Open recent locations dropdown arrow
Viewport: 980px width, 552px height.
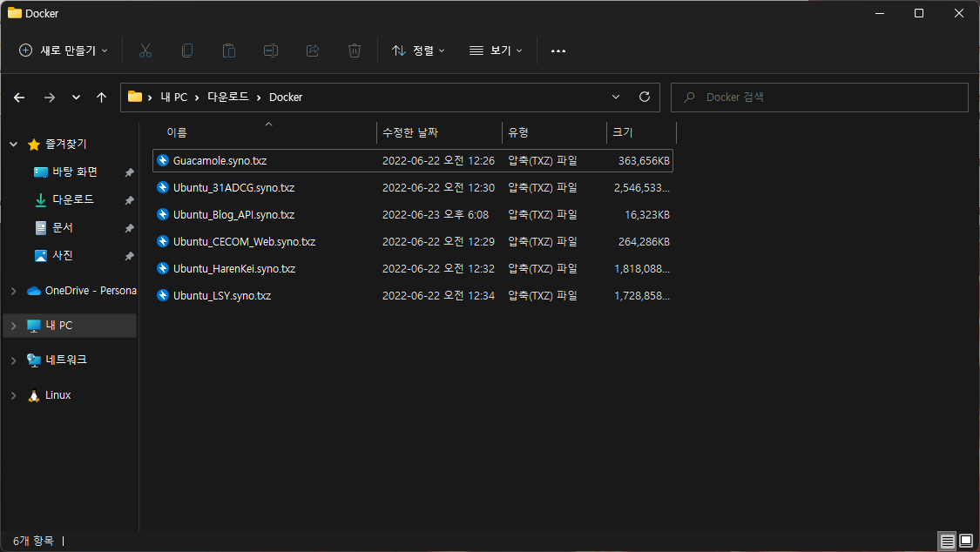pyautogui.click(x=76, y=98)
